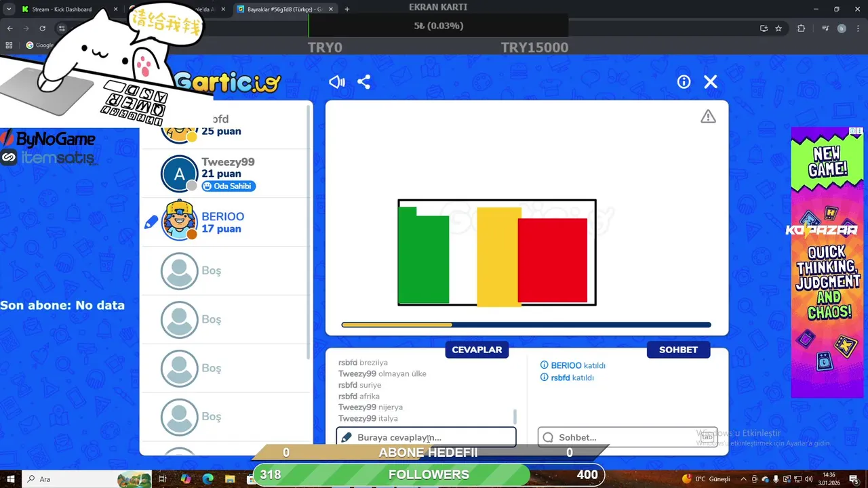Click BERIOO's player name in list
The height and width of the screenshot is (488, 868).
pyautogui.click(x=222, y=216)
